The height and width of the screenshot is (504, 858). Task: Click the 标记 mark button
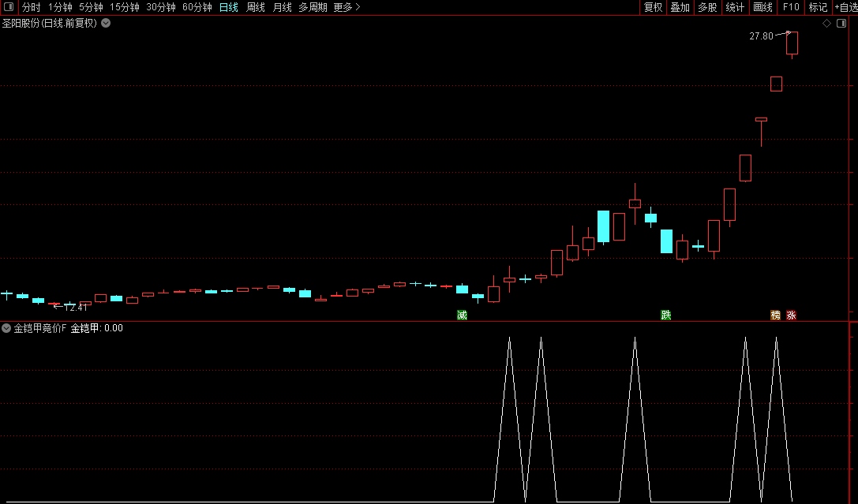(818, 8)
